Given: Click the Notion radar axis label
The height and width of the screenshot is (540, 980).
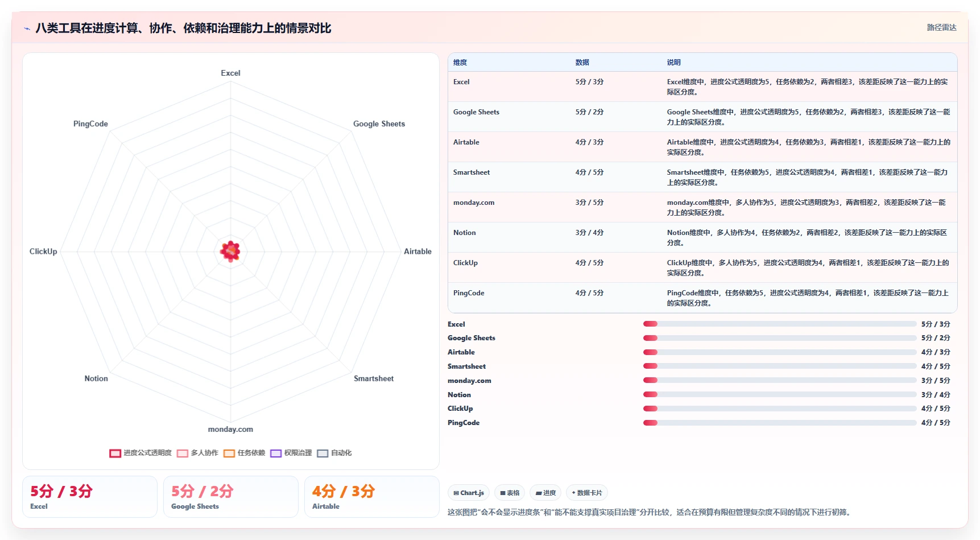Looking at the screenshot, I should tap(96, 378).
